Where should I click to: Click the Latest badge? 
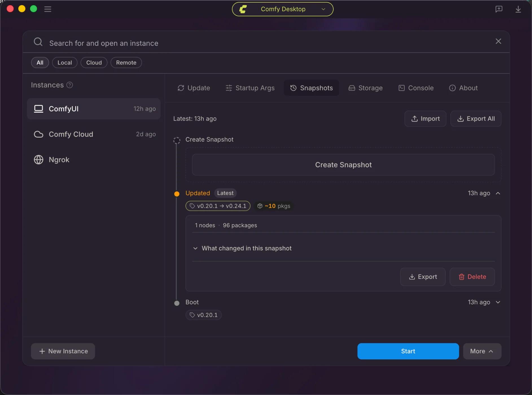225,193
